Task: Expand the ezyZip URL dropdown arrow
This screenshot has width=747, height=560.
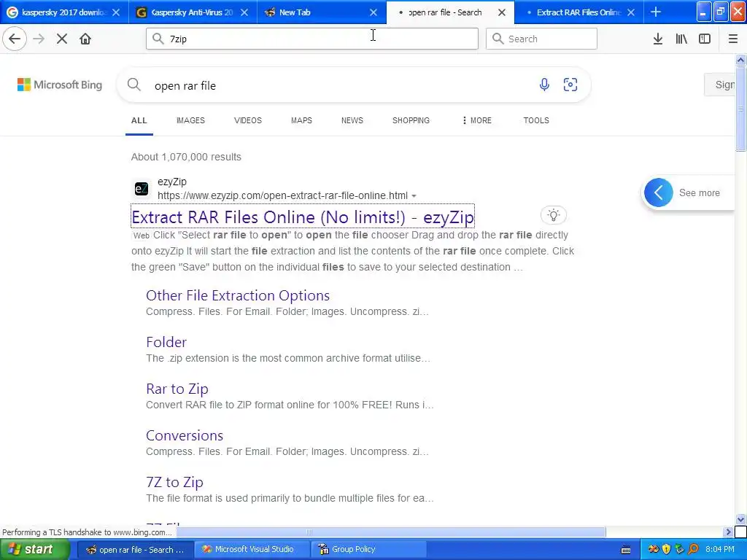Action: 414,196
